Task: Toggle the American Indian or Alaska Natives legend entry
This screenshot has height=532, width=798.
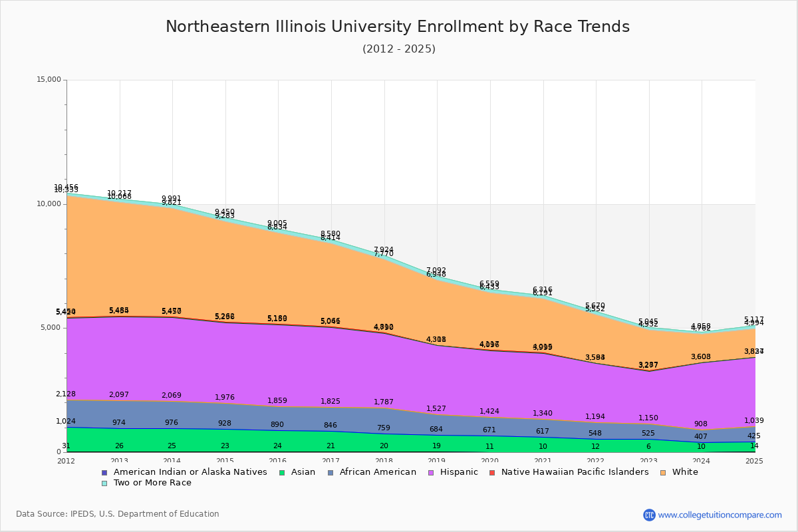Action: coord(184,472)
